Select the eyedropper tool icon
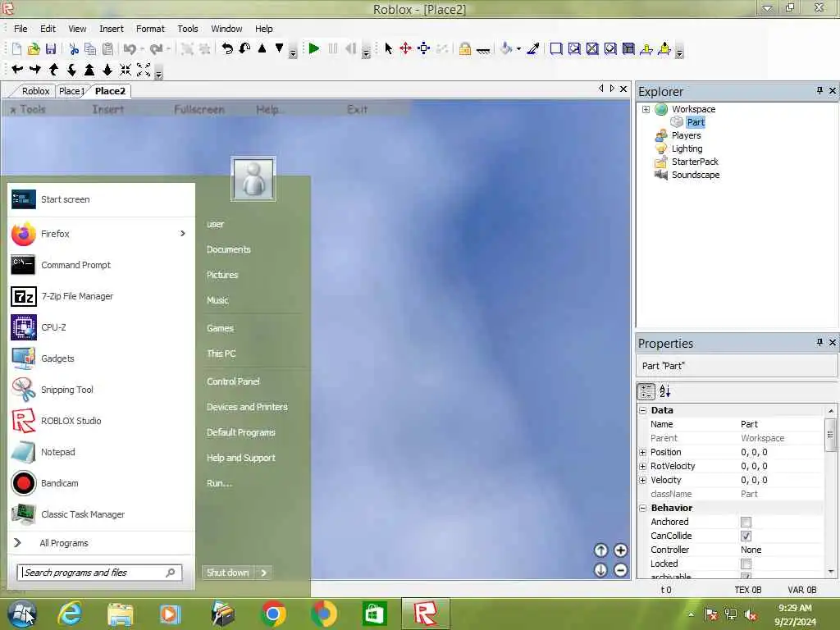The height and width of the screenshot is (630, 840). pyautogui.click(x=533, y=48)
